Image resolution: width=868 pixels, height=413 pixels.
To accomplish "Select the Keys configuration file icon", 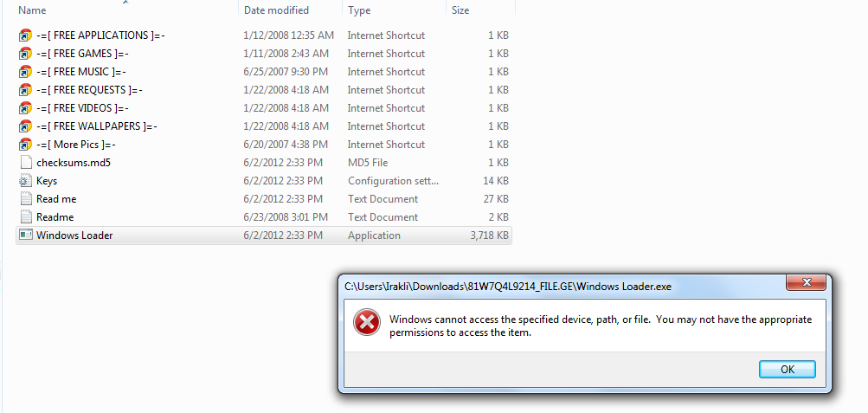I will point(25,181).
